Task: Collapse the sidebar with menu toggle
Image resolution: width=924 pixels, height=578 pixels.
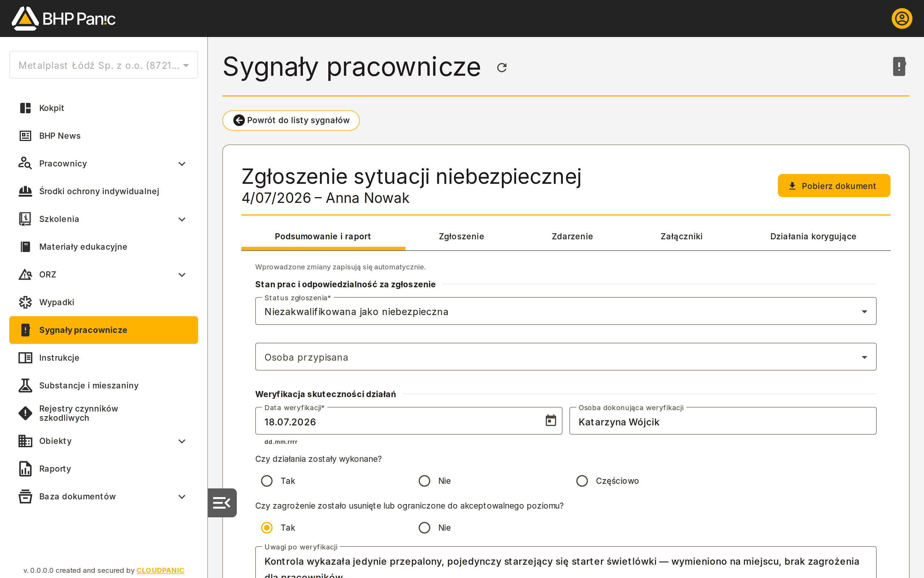Action: (222, 503)
